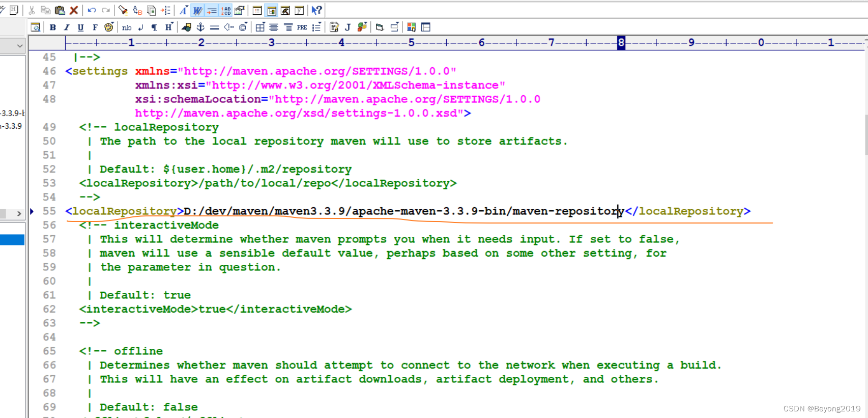This screenshot has height=418, width=868.
Task: Open Find with the flashlight icon
Action: tap(123, 10)
